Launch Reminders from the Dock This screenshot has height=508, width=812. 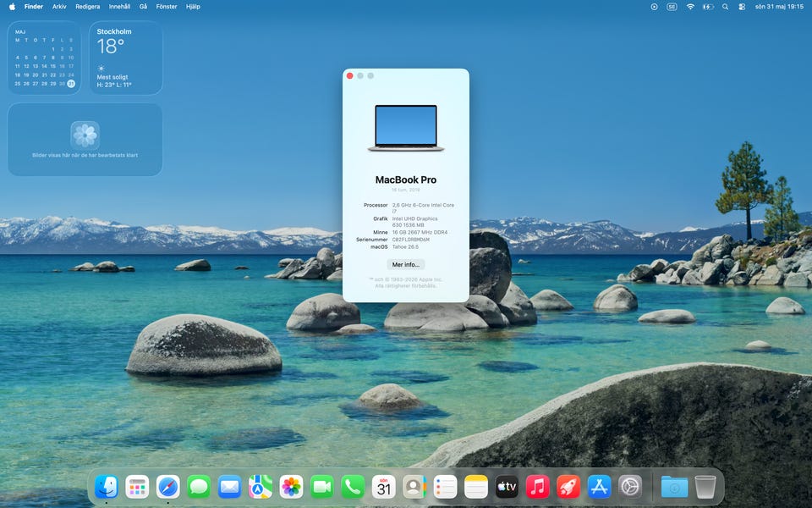coord(446,488)
